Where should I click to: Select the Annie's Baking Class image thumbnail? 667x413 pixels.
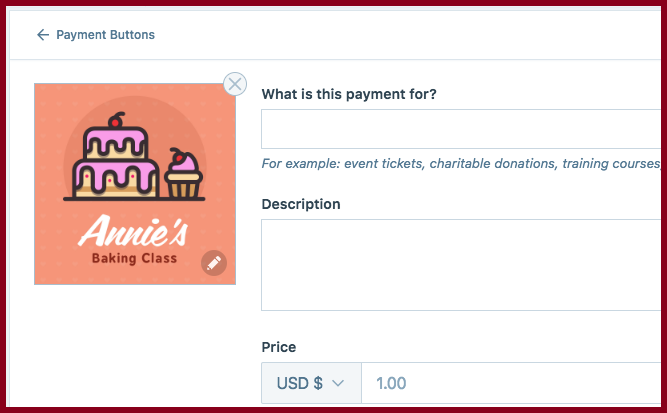(x=135, y=184)
